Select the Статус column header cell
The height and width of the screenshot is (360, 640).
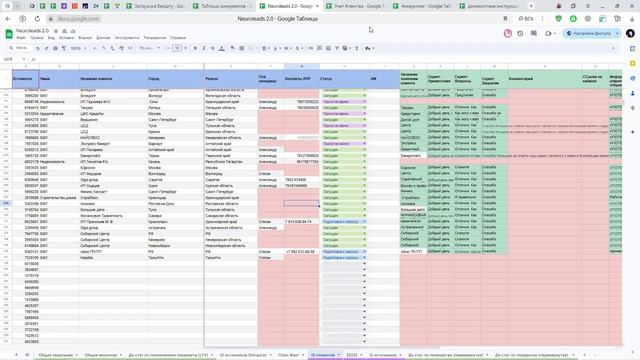coord(344,79)
